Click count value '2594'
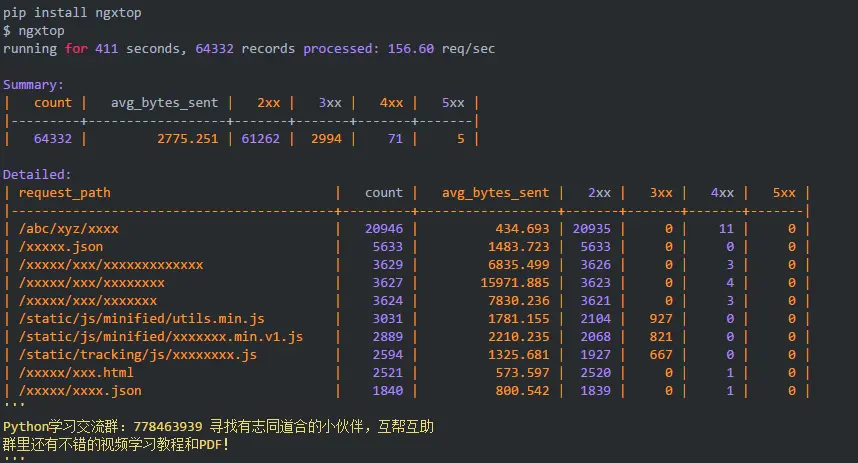858x463 pixels. [388, 355]
